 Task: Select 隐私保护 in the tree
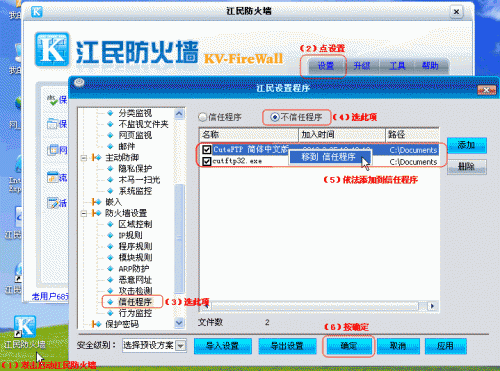tap(135, 169)
